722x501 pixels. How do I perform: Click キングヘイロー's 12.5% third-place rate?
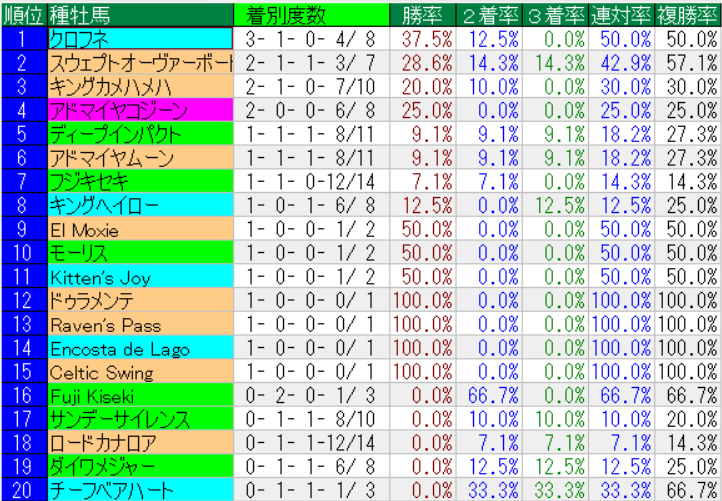(x=555, y=205)
